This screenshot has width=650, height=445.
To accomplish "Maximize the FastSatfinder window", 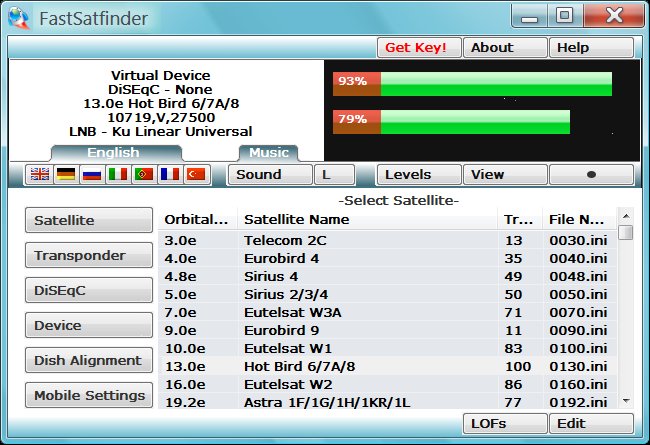I will (564, 16).
